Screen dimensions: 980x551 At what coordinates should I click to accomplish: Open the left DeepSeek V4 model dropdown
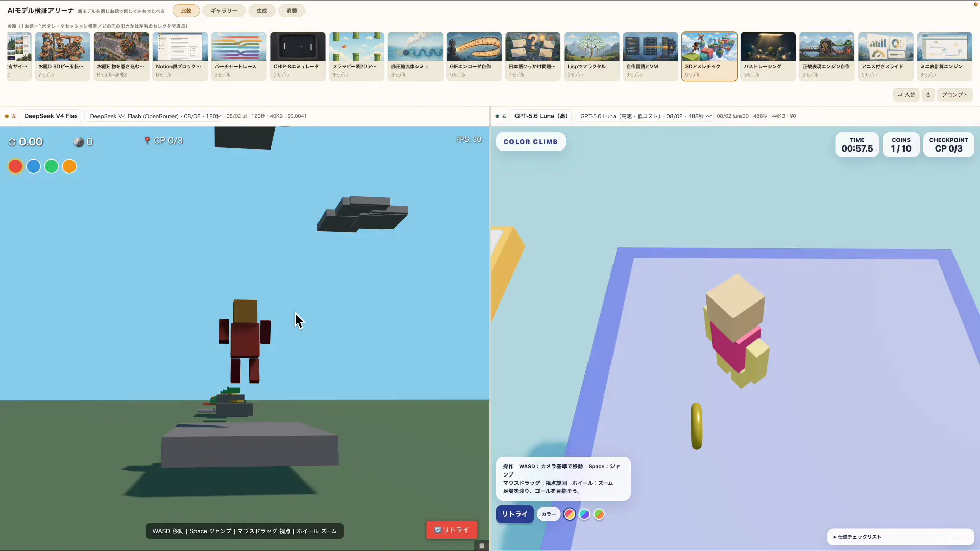tap(51, 116)
